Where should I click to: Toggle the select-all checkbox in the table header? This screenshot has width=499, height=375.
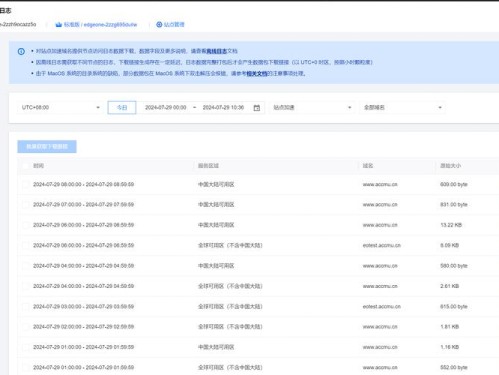pyautogui.click(x=25, y=166)
